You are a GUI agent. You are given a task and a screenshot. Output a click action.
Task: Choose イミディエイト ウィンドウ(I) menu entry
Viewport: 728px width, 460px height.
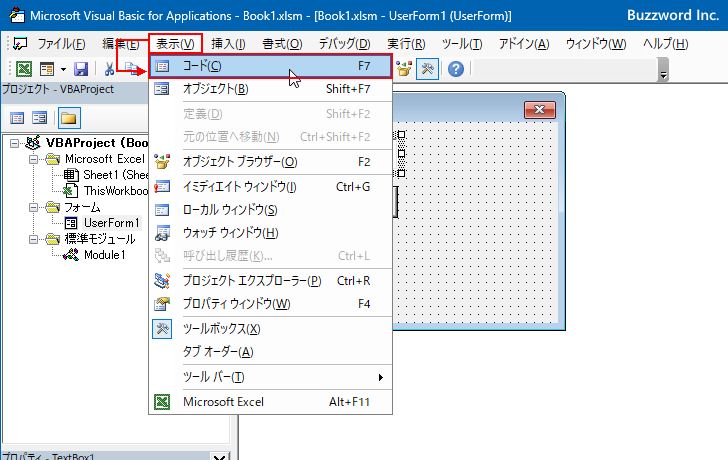[x=271, y=187]
